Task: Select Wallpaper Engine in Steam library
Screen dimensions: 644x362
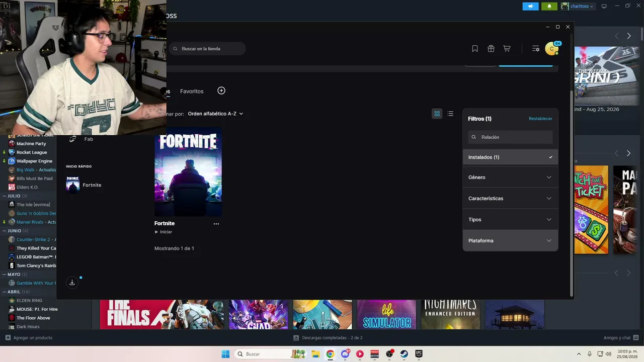Action: click(34, 161)
